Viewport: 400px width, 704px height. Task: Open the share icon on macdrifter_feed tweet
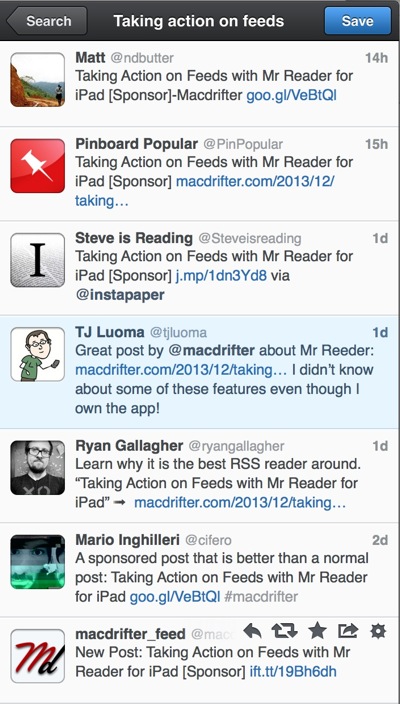pos(348,632)
